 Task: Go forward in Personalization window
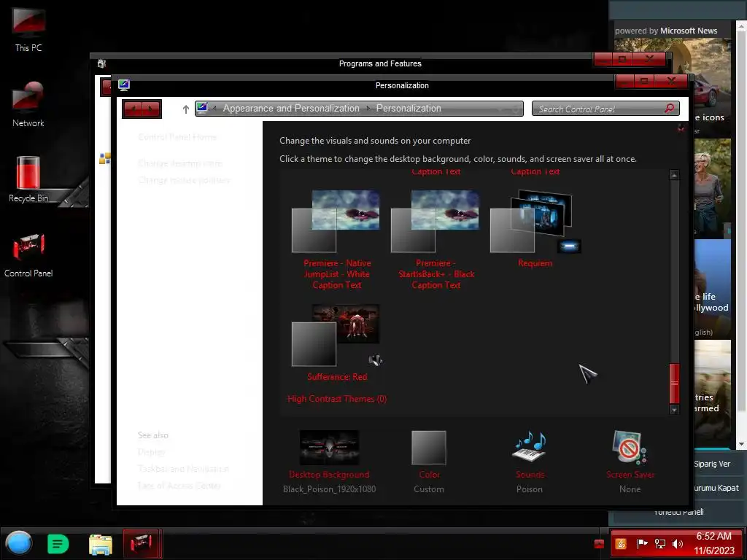[151, 109]
